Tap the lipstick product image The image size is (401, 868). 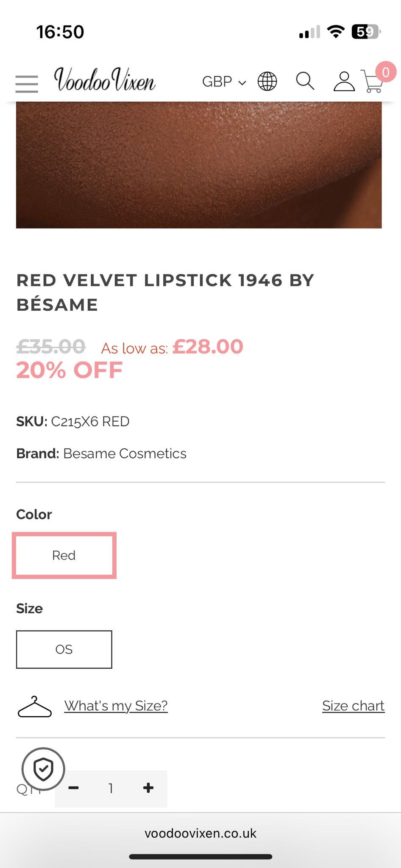tap(199, 165)
